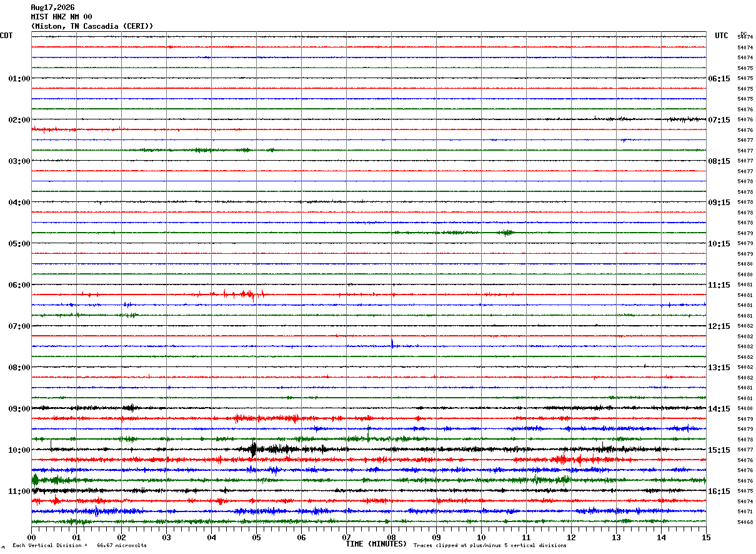The height and width of the screenshot is (554, 756).
Task: Select the 06:00 CDT row label
Action: tap(19, 285)
